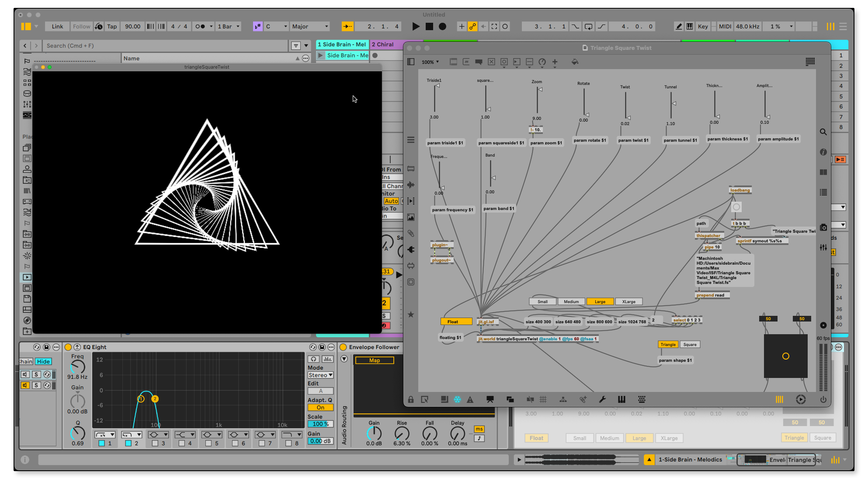Select the XLarge size tab in patcher
Image resolution: width=868 pixels, height=479 pixels.
click(628, 302)
